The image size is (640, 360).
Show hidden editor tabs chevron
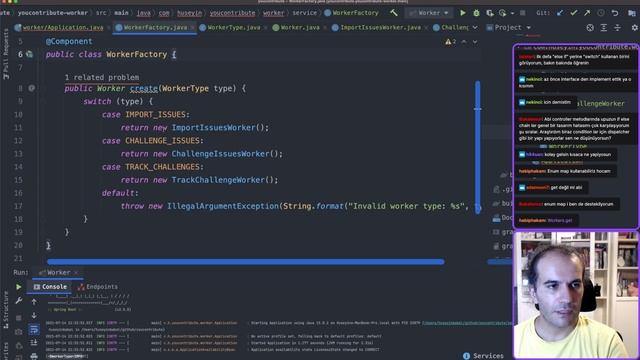tap(475, 27)
